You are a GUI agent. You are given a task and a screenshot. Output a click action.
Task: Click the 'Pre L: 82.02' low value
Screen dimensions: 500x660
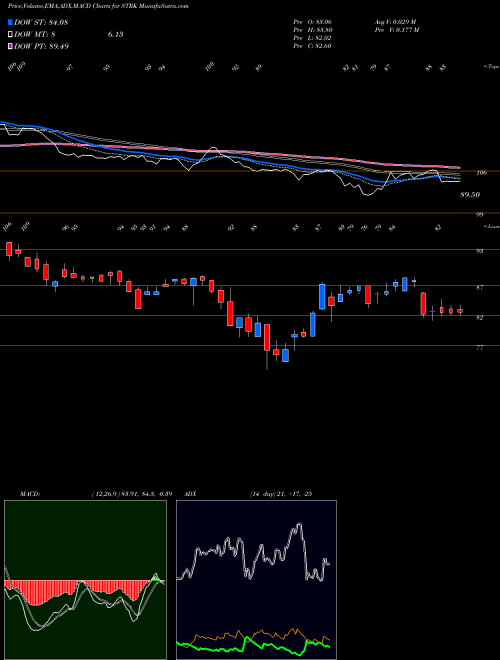point(313,38)
